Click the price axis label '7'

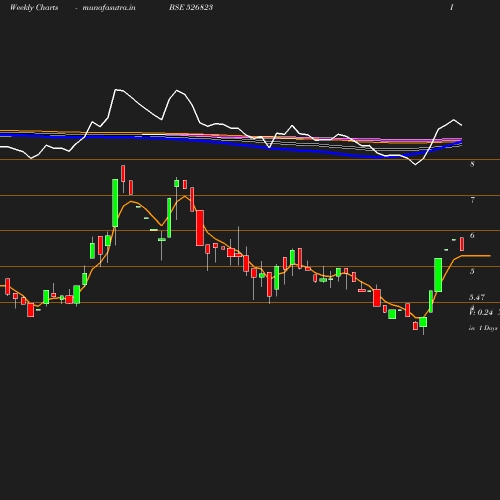pos(472,200)
